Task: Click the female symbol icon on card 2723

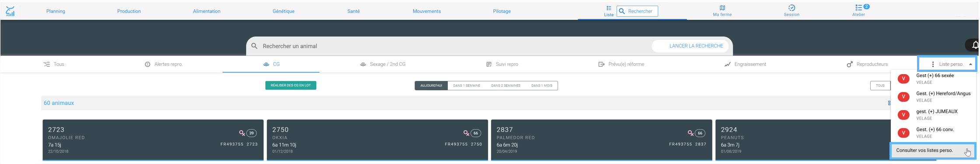Action: coord(242,133)
